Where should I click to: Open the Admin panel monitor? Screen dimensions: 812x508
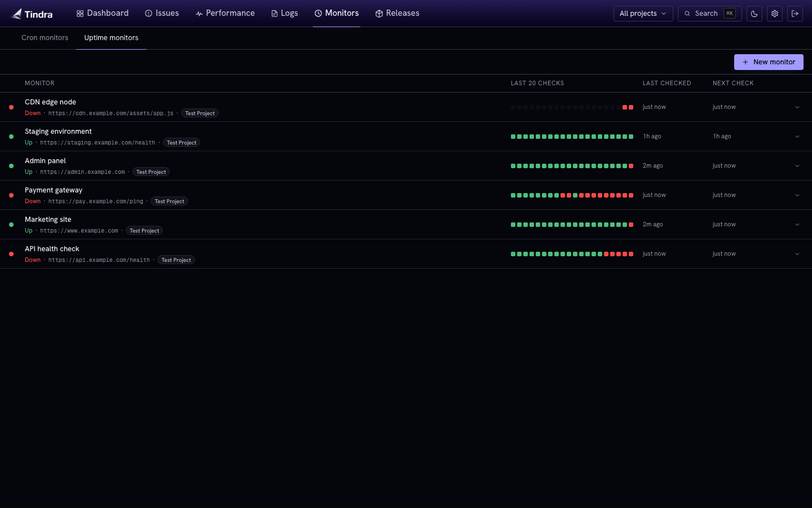click(45, 161)
